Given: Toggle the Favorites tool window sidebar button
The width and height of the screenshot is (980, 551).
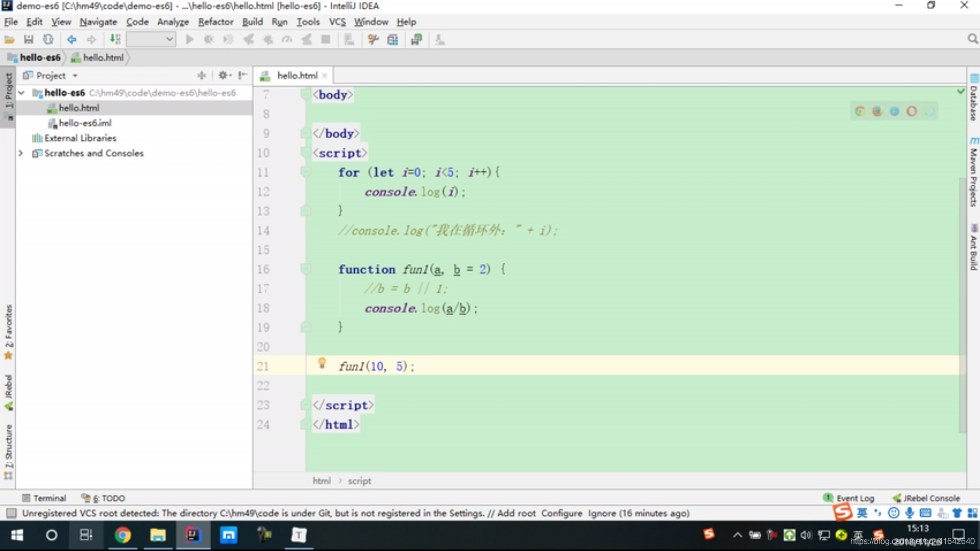Looking at the screenshot, I should click(x=8, y=332).
